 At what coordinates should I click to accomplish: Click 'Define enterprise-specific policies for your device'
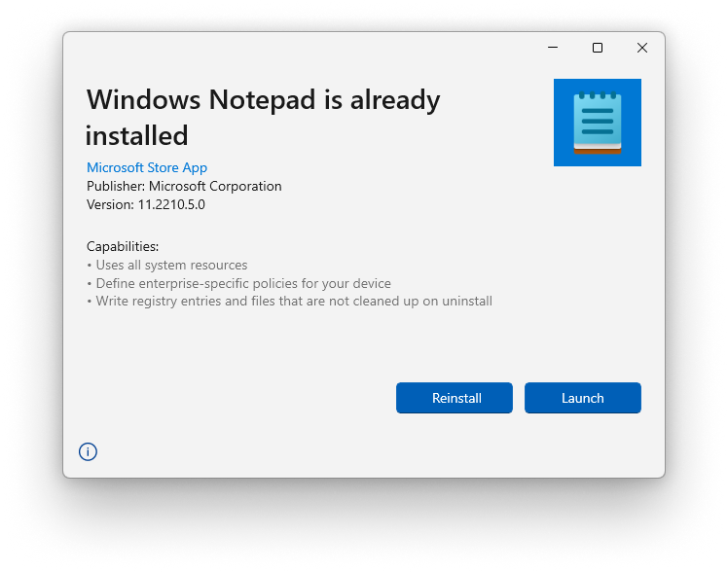[238, 283]
